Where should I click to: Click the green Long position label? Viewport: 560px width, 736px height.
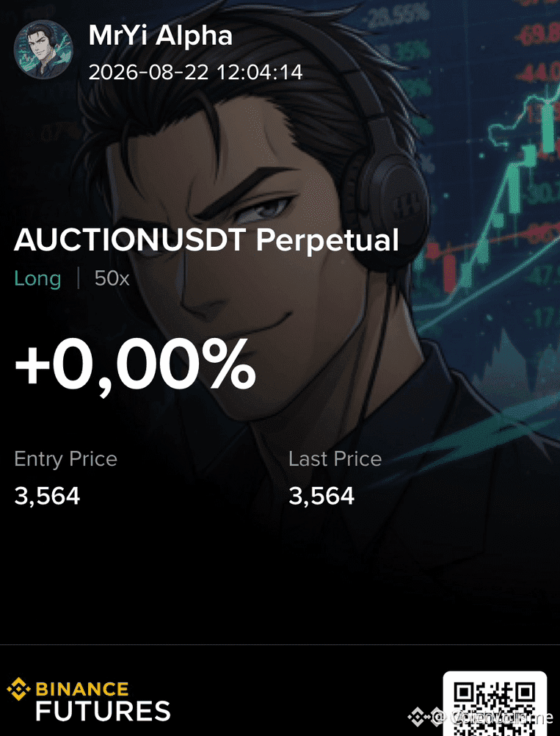point(37,279)
